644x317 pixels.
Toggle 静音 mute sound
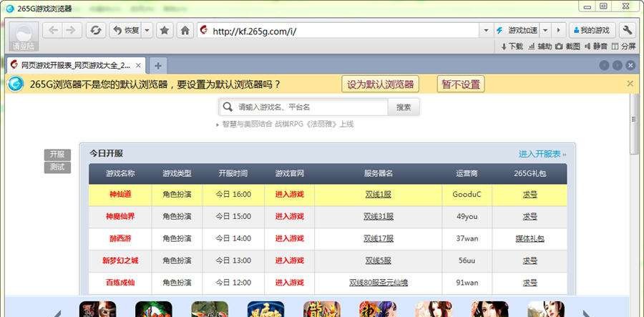click(x=596, y=47)
